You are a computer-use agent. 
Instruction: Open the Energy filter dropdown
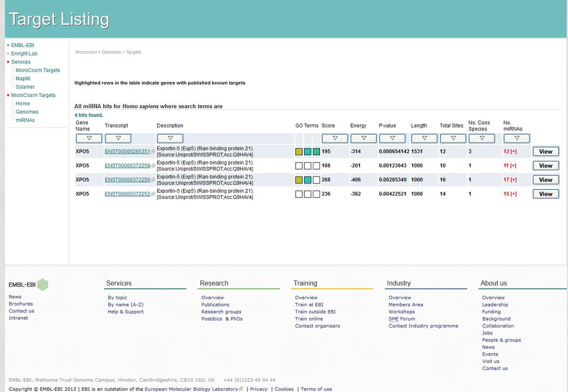[364, 138]
